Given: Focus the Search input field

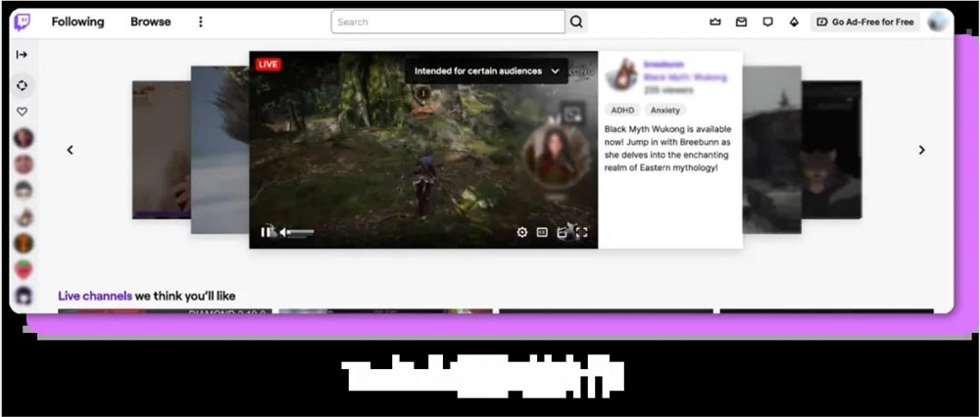Looking at the screenshot, I should [x=448, y=22].
